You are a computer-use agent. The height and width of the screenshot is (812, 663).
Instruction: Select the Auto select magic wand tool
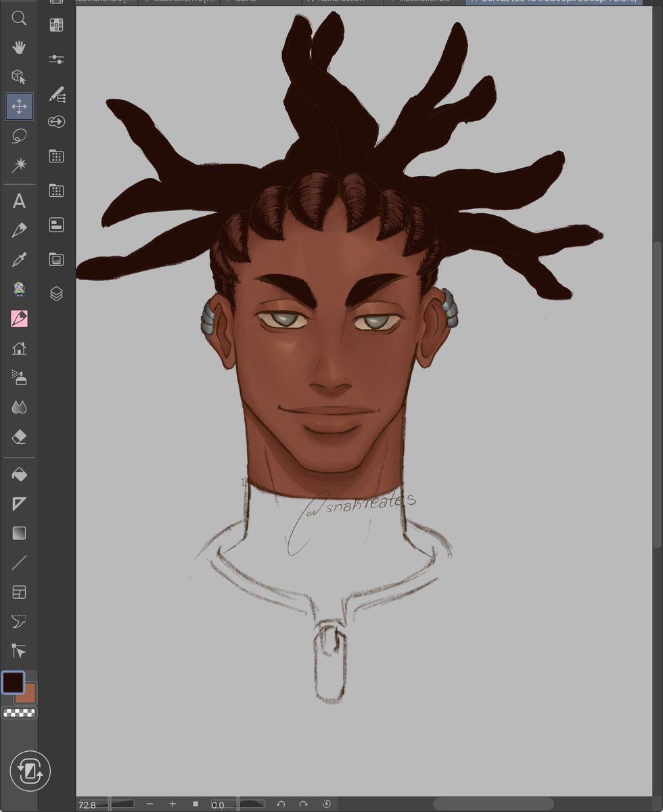[x=19, y=164]
